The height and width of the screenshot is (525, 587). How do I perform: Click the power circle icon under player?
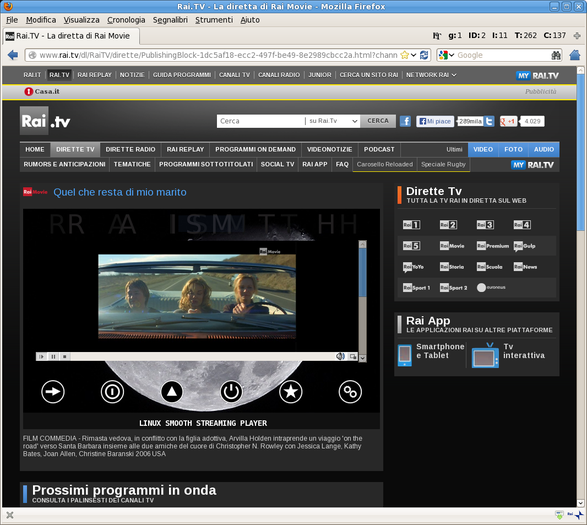[x=231, y=392]
